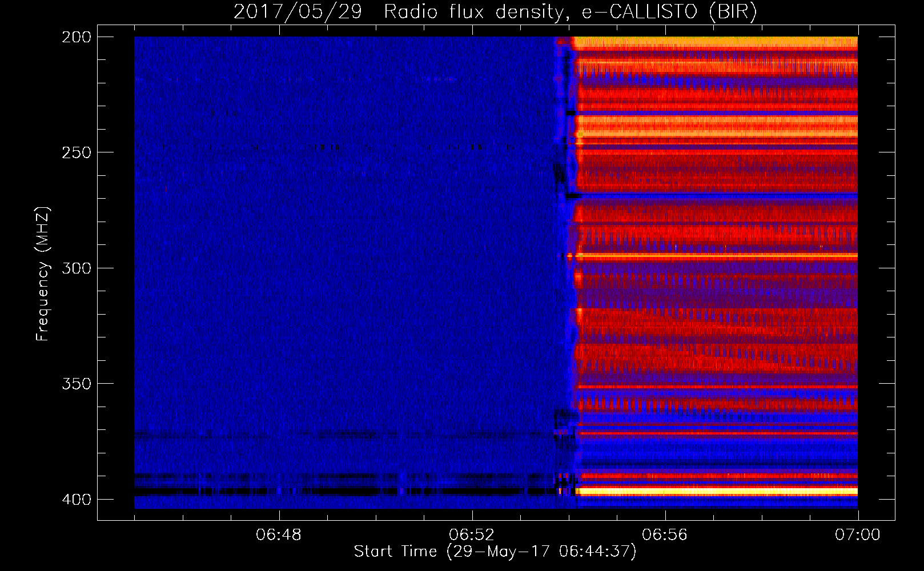The image size is (924, 571).
Task: Click the 400 frequency tick label
Action: coord(77,500)
